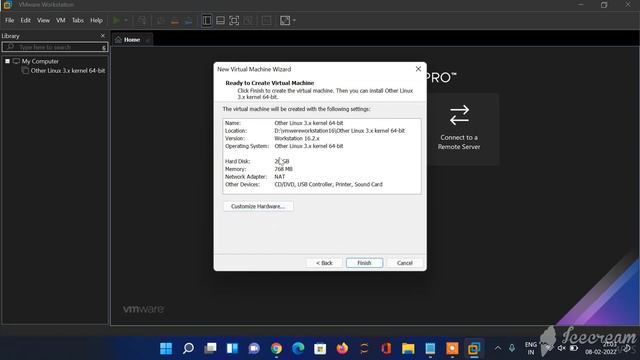Click the Customize Hardware button
640x360 pixels.
click(x=258, y=206)
